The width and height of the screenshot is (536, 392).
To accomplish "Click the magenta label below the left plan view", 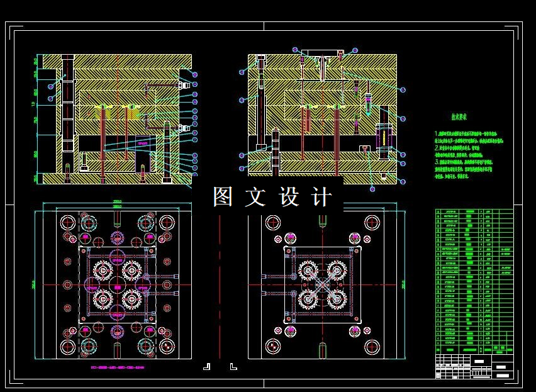I will coord(118,367).
